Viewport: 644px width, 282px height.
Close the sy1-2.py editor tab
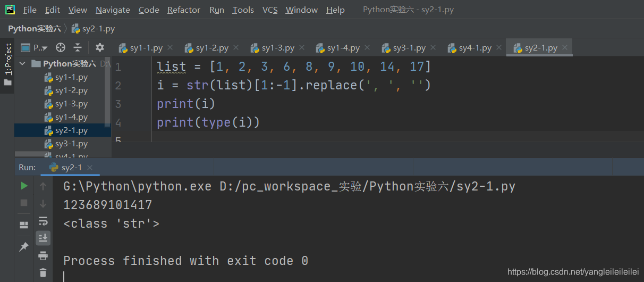(236, 47)
